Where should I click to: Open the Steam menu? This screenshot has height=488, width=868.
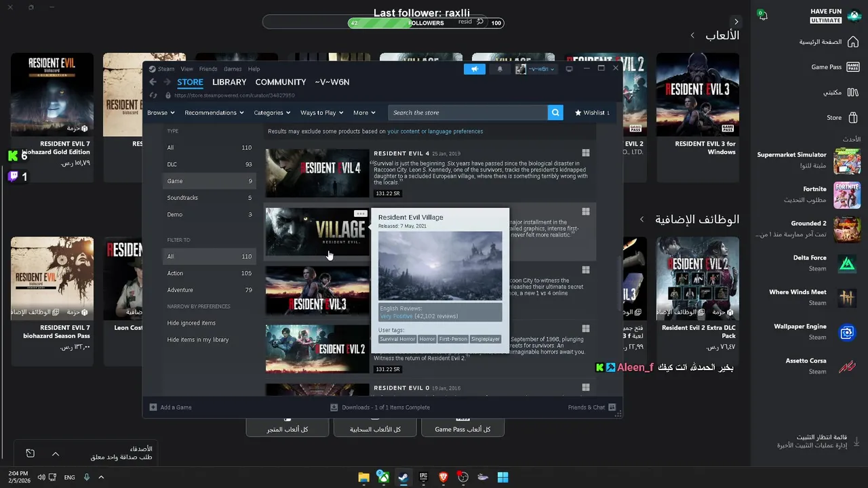coord(166,68)
